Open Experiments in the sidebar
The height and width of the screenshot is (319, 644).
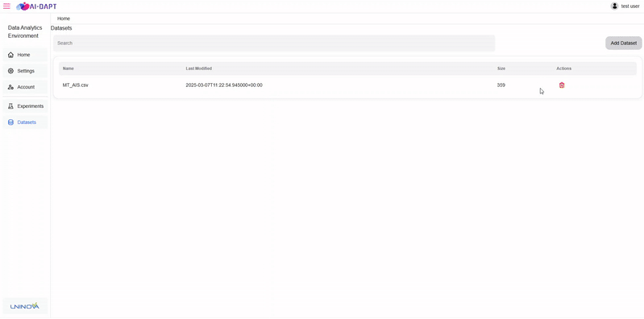pos(25,106)
